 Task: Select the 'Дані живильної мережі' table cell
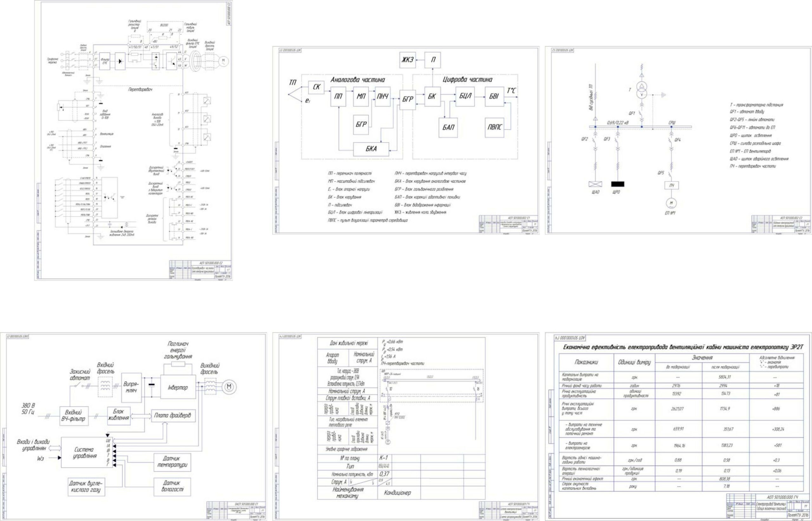(x=348, y=344)
